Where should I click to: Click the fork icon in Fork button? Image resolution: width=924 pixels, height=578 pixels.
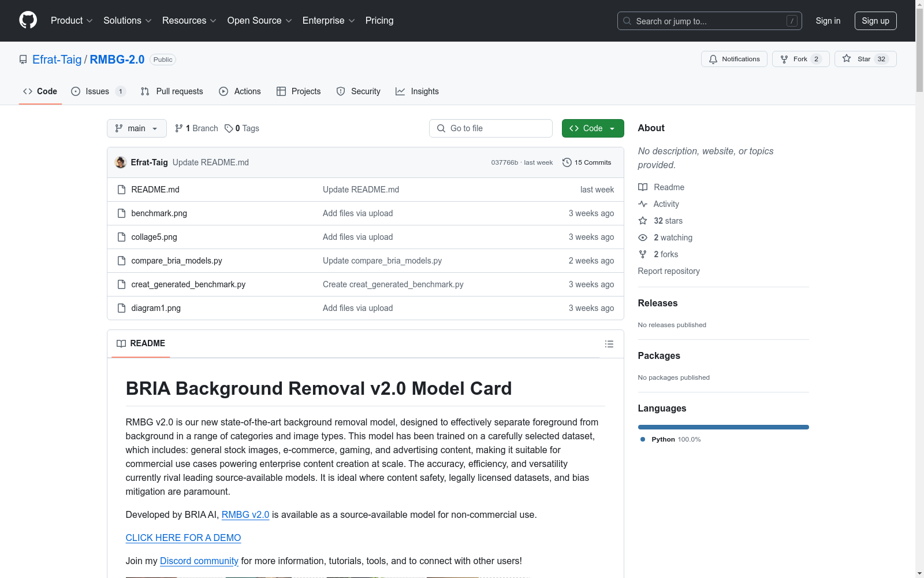pyautogui.click(x=784, y=59)
